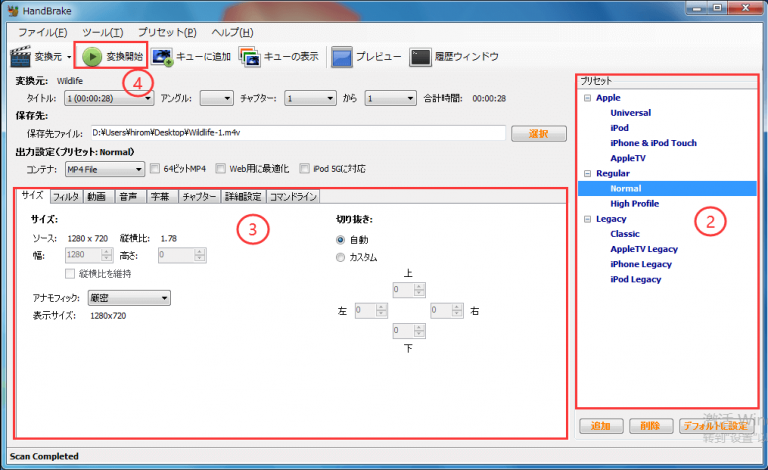Open the アナモフィック dropdown

tap(129, 298)
